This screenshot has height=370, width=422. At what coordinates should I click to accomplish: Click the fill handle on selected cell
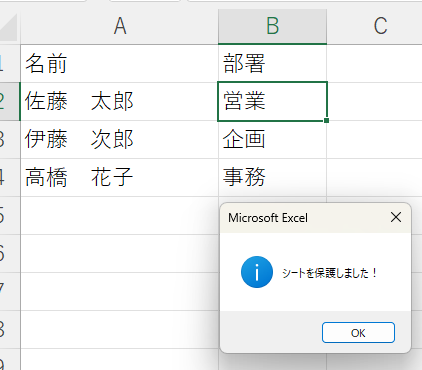[327, 120]
